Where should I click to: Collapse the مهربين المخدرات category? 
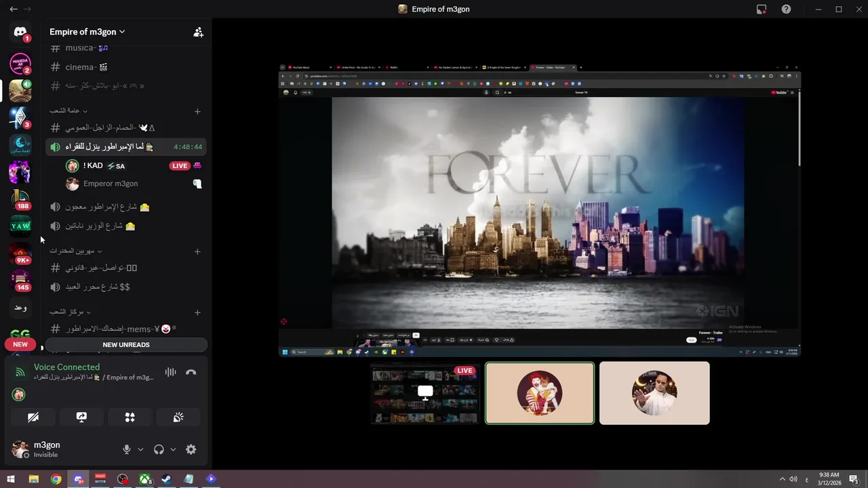coord(75,251)
